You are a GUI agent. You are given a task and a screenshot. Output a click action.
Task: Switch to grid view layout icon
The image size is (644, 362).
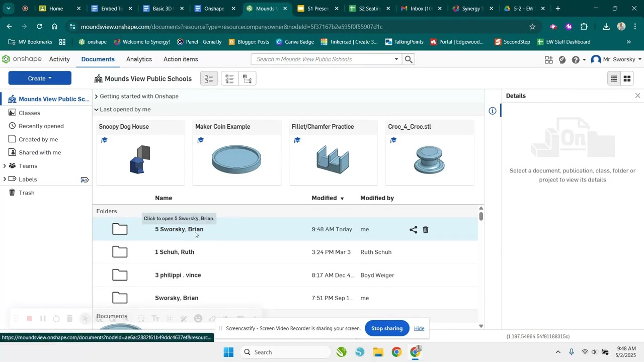627,79
